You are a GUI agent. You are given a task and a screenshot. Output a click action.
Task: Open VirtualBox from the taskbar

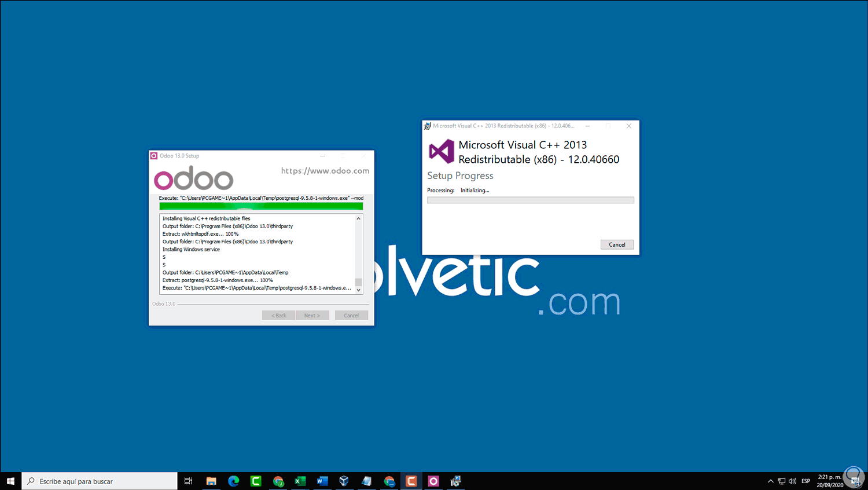coord(344,481)
